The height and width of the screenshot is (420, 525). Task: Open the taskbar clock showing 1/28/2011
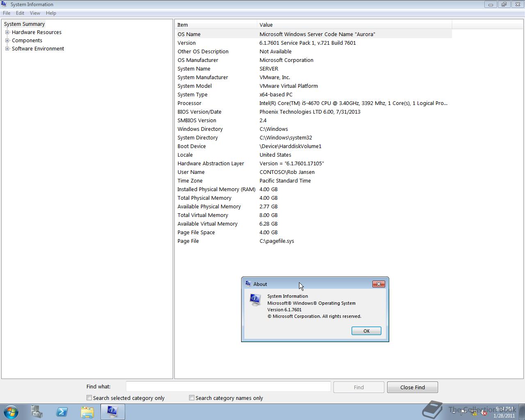(x=504, y=412)
